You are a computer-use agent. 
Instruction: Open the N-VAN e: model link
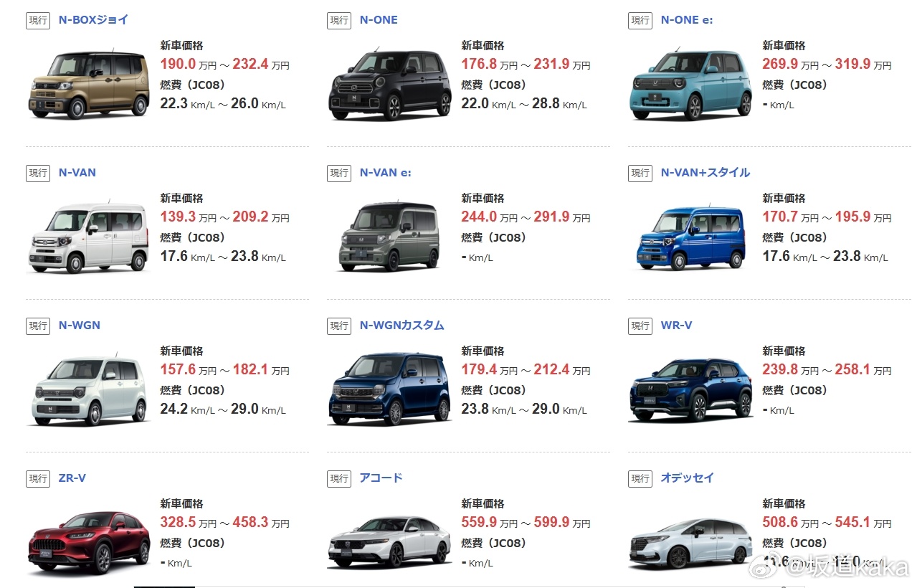click(385, 173)
